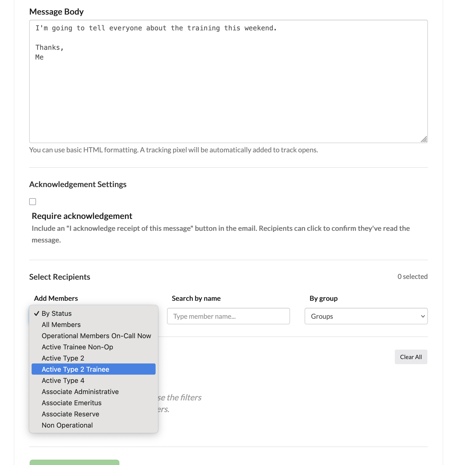Select Active Trainee Non-Op status
This screenshot has height=465, width=476.
click(77, 347)
